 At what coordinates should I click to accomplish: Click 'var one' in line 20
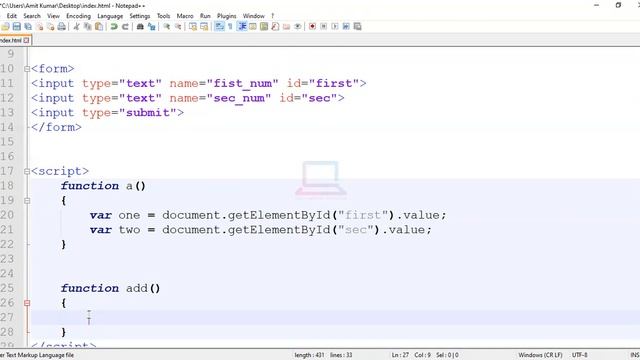115,215
